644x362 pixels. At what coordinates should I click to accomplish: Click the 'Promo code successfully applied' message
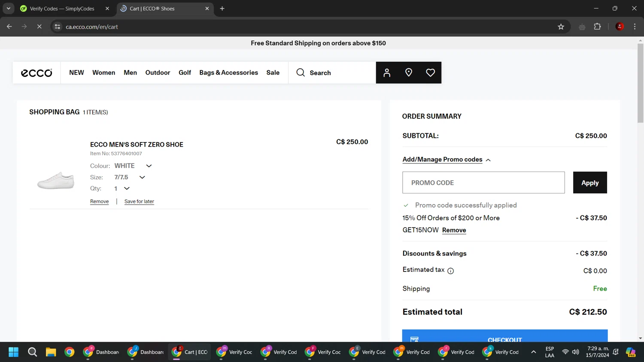(x=466, y=205)
